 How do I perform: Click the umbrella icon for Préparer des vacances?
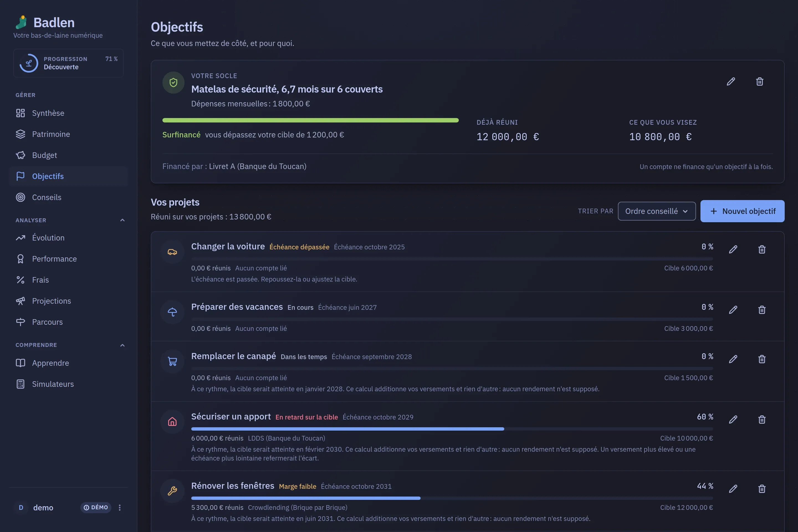tap(172, 312)
